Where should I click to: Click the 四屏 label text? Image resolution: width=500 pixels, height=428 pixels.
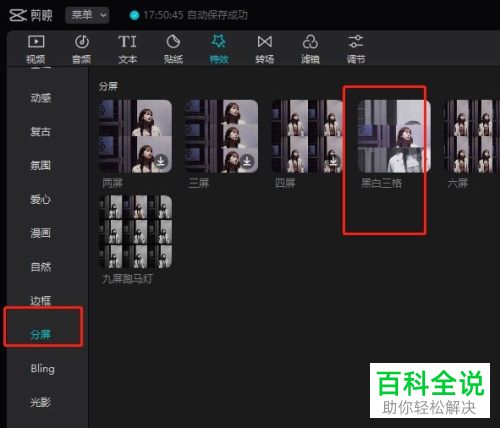pos(285,183)
